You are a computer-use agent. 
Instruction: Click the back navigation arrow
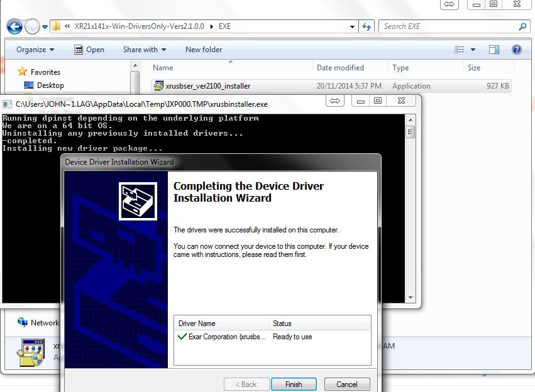[13, 26]
